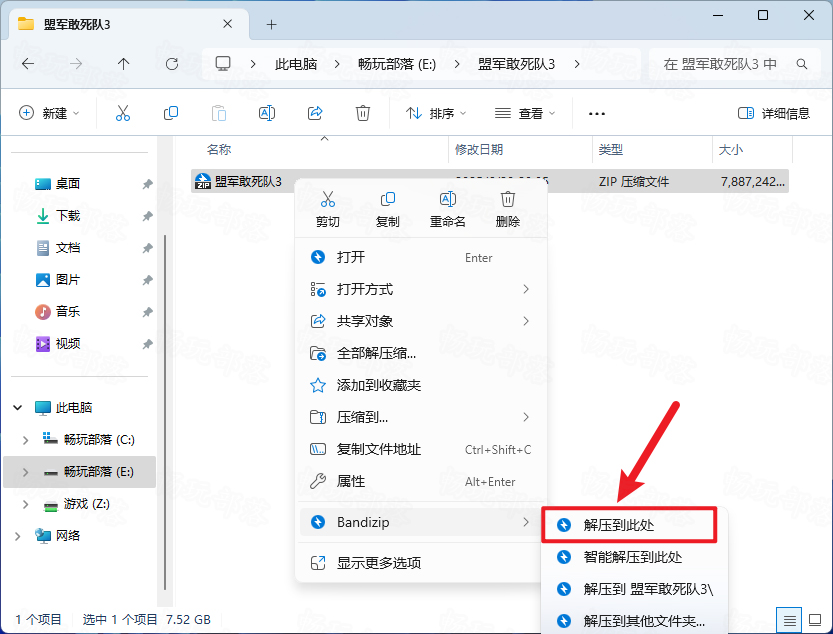The height and width of the screenshot is (634, 833).
Task: Expand breadcrumb chevron after 盟军敢死队3
Action: (577, 64)
